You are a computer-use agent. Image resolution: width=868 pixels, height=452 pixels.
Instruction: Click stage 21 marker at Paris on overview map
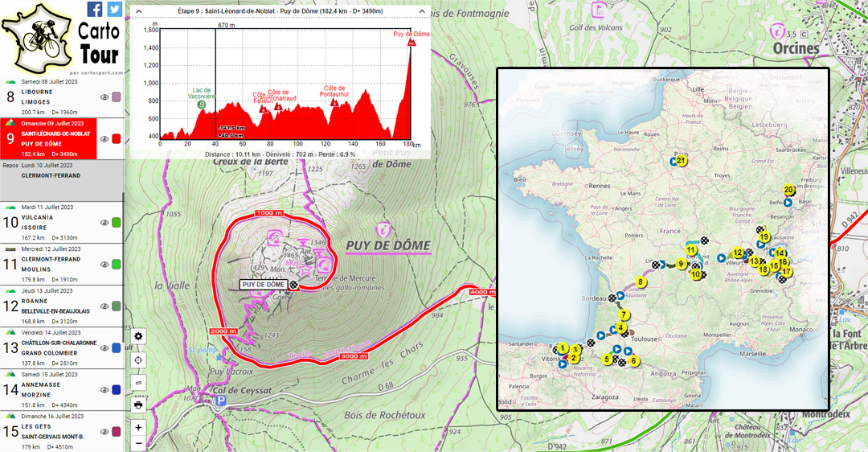click(x=680, y=161)
